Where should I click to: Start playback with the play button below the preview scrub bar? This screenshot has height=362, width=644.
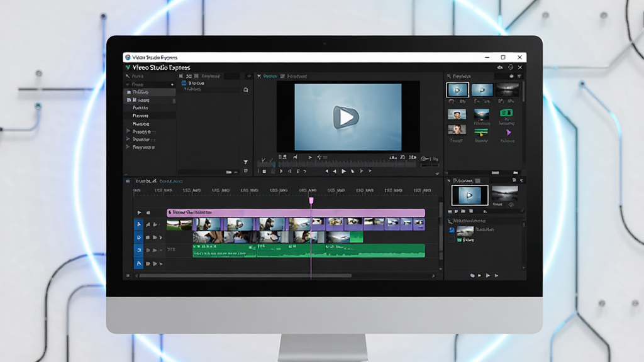pyautogui.click(x=344, y=171)
